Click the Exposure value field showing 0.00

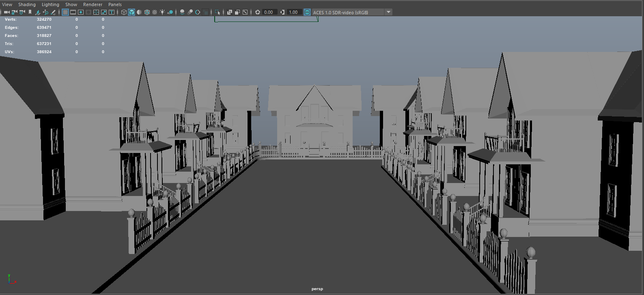point(269,12)
